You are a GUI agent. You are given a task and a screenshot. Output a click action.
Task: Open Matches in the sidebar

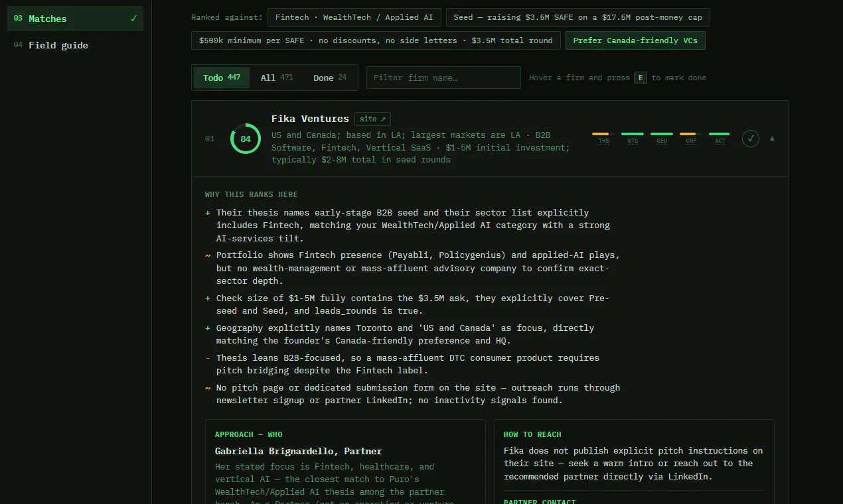click(x=75, y=19)
